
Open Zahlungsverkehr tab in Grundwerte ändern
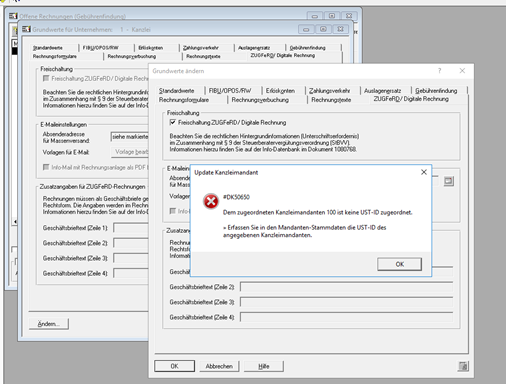329,91
